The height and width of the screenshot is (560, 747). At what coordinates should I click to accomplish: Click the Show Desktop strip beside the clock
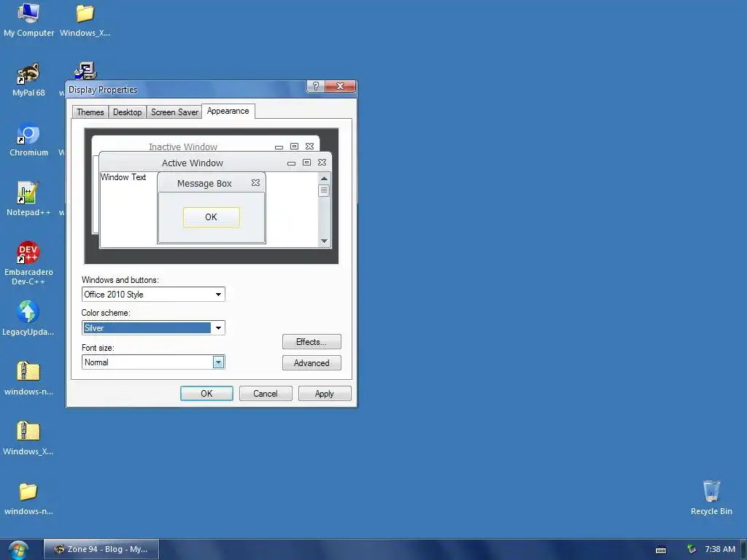tap(744, 550)
